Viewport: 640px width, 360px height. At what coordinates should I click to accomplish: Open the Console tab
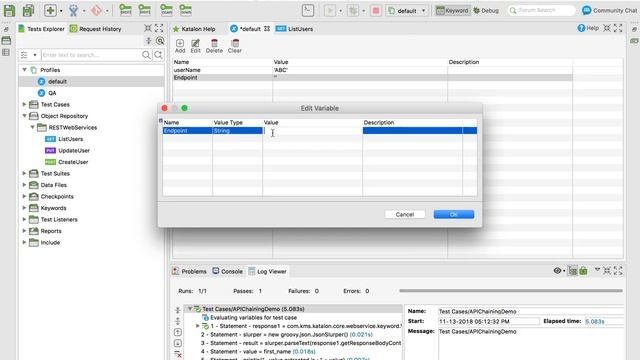pos(227,271)
